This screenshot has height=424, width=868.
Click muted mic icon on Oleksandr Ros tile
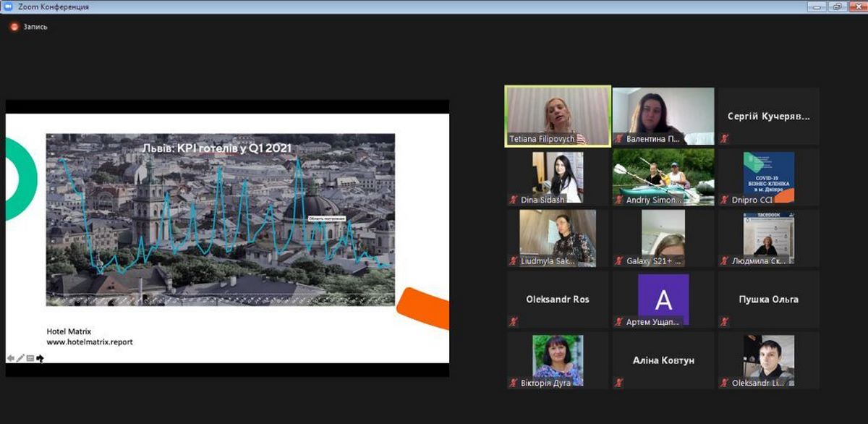coord(514,321)
